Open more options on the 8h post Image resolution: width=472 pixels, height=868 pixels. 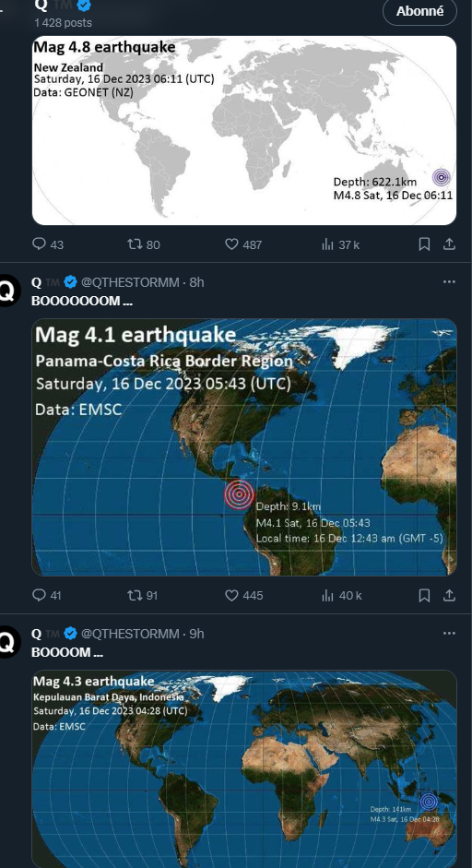coord(449,281)
